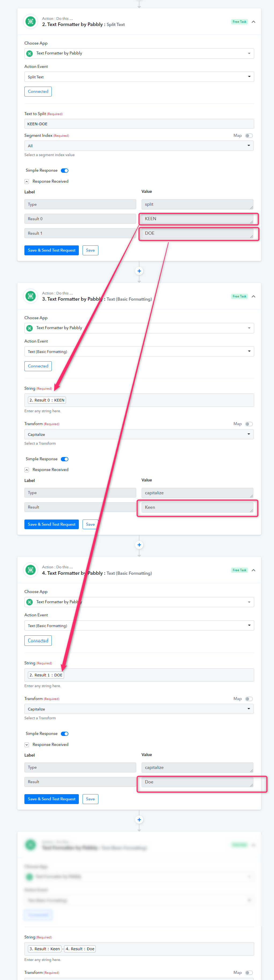Click Save & Send Test Request in step 2
Screen dimensions: 274x980
pyautogui.click(x=51, y=250)
